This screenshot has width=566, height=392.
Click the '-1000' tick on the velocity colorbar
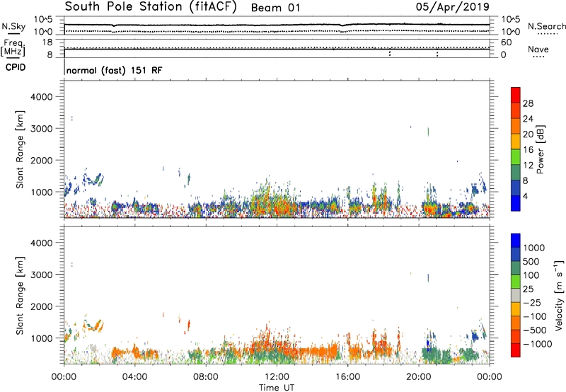pos(537,344)
